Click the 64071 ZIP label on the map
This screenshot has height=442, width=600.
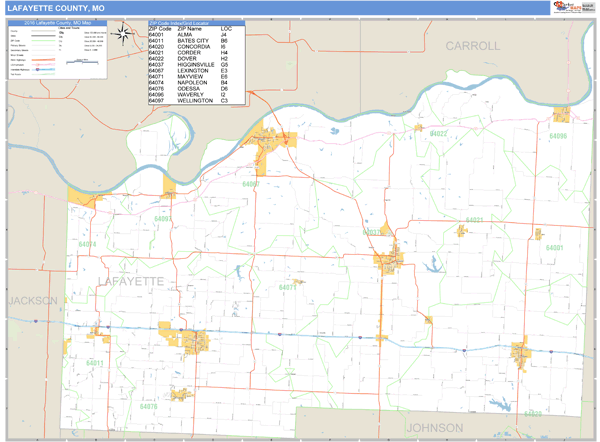click(x=289, y=287)
